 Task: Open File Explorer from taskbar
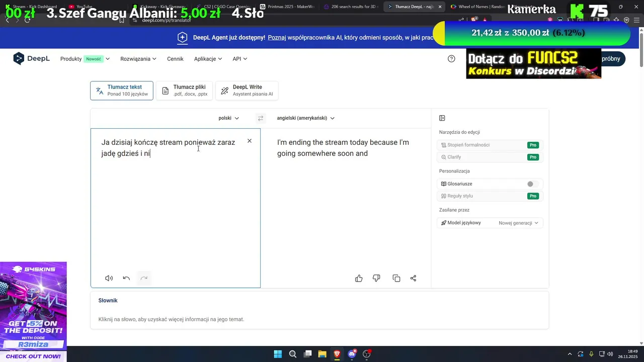(323, 354)
